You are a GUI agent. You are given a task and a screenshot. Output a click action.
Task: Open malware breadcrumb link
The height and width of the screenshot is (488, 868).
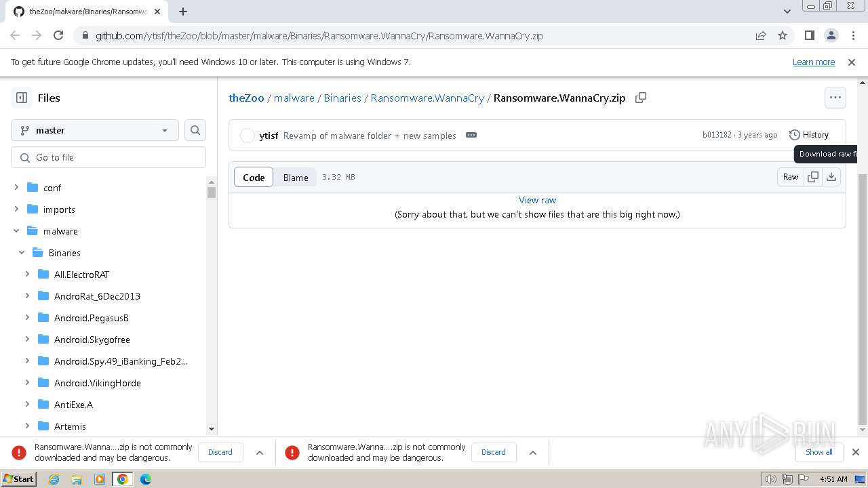294,98
